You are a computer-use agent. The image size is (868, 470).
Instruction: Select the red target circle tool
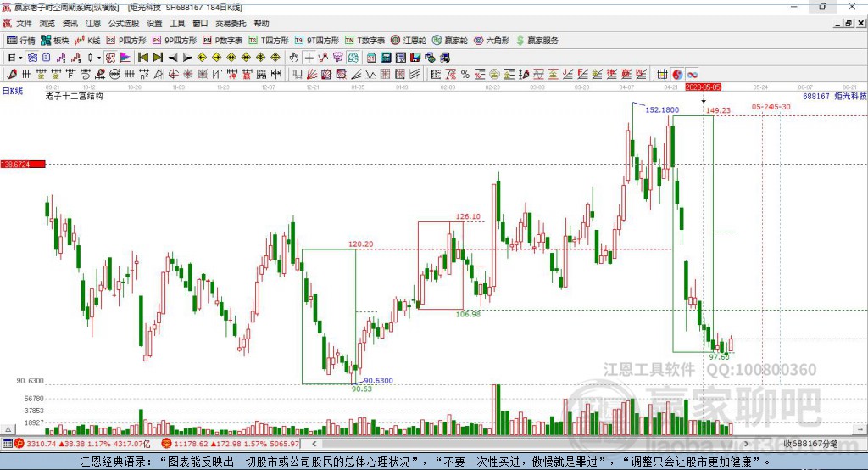pos(173,75)
